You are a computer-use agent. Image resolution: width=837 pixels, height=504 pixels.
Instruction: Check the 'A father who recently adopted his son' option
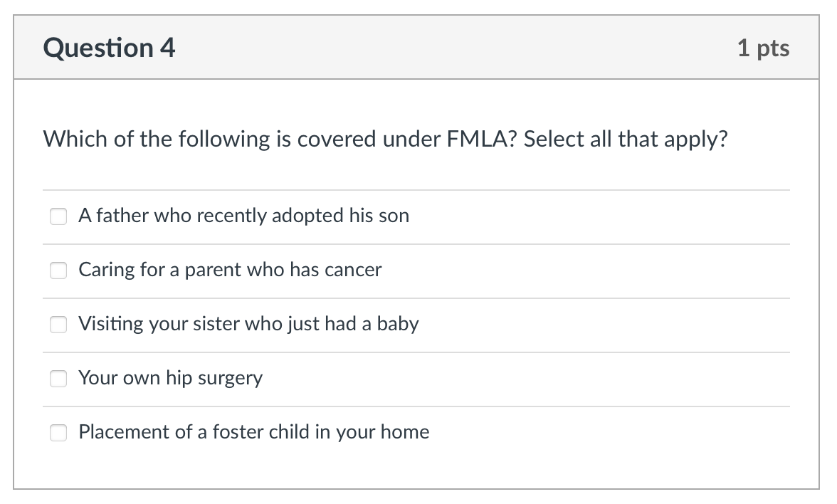tap(58, 216)
